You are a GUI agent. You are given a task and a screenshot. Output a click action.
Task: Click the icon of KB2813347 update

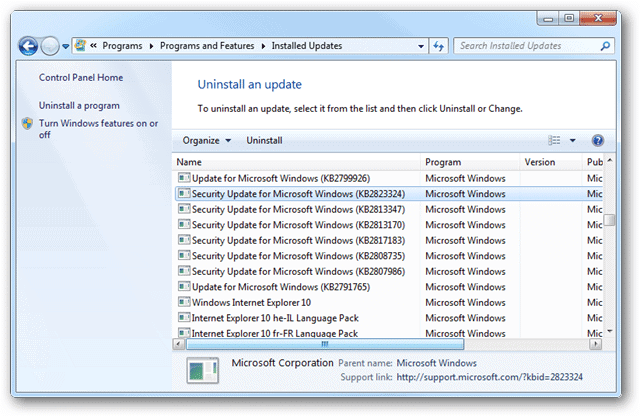point(184,209)
